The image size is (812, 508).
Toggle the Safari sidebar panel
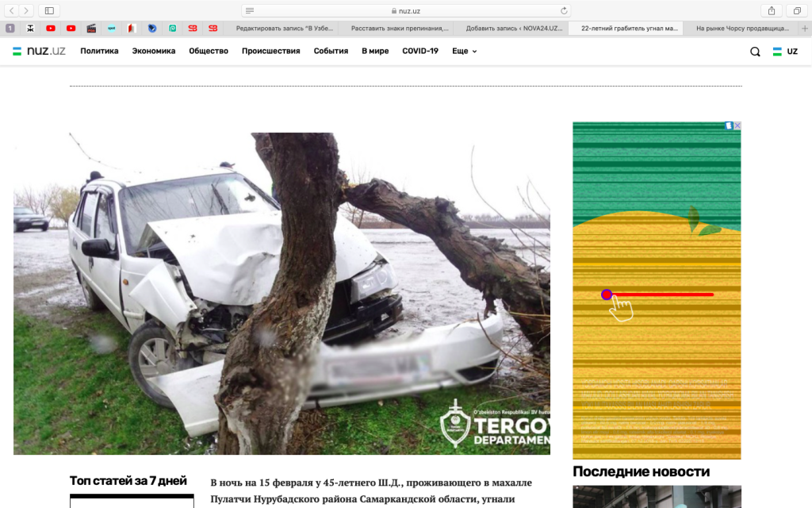click(x=49, y=10)
